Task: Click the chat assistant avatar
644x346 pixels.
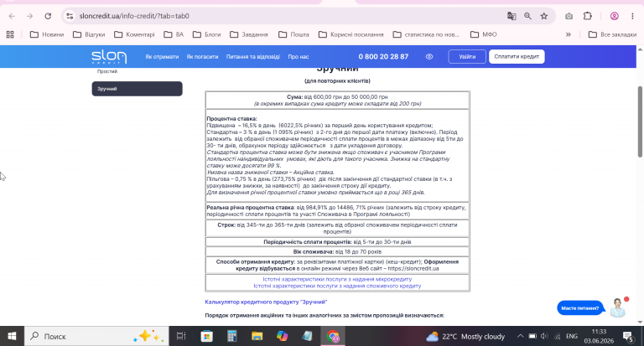Action: click(618, 307)
